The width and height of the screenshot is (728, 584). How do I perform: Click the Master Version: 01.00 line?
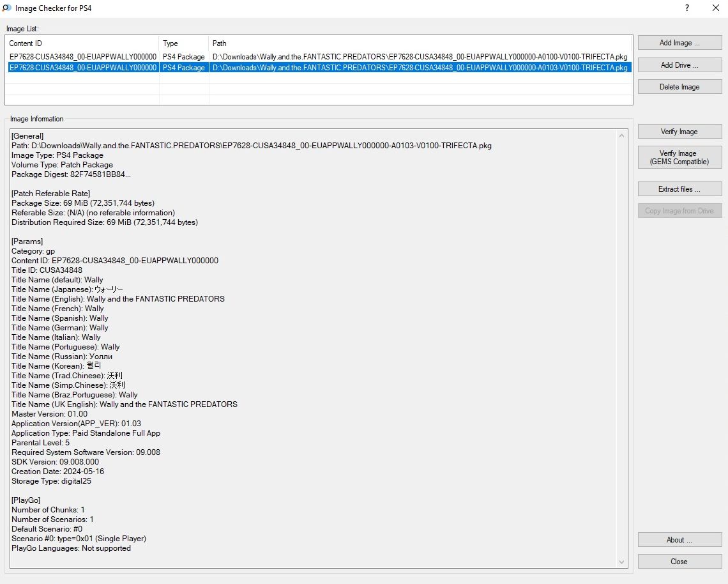[x=50, y=415]
